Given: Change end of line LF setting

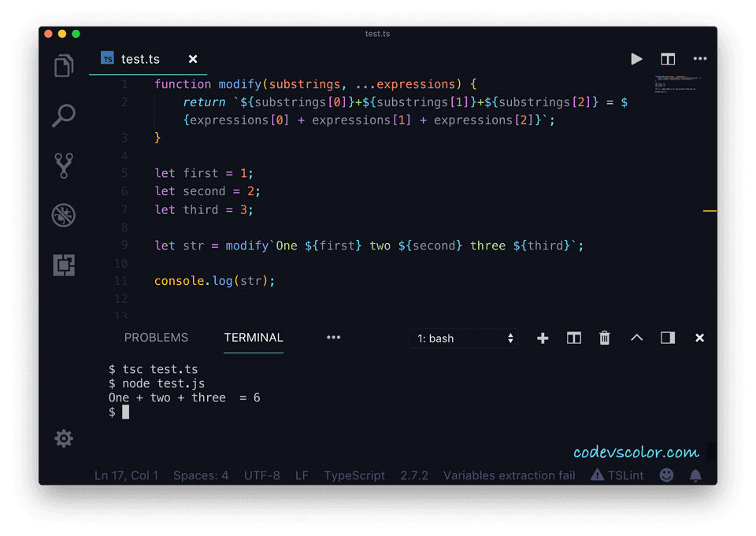Looking at the screenshot, I should [x=302, y=475].
